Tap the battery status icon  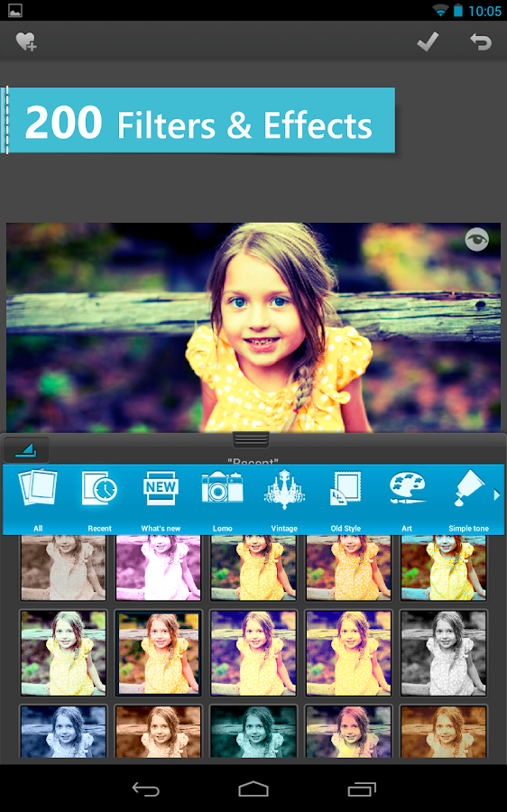(457, 10)
